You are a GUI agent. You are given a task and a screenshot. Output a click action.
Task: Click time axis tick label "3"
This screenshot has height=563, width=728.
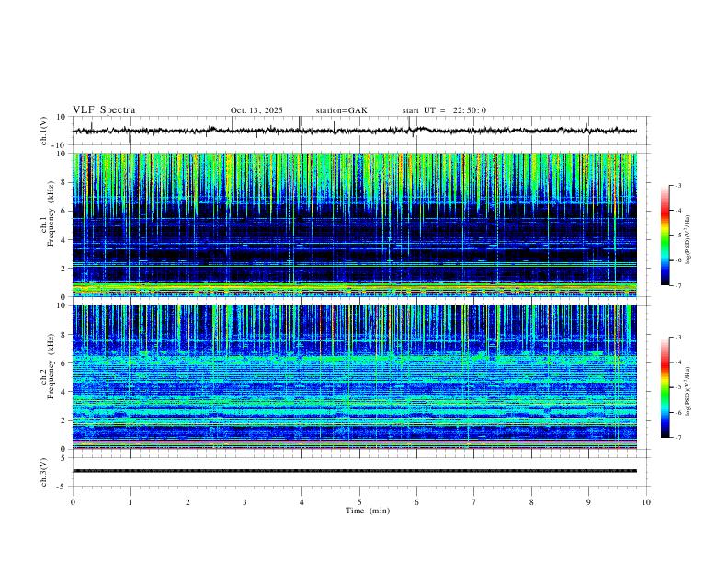click(245, 502)
